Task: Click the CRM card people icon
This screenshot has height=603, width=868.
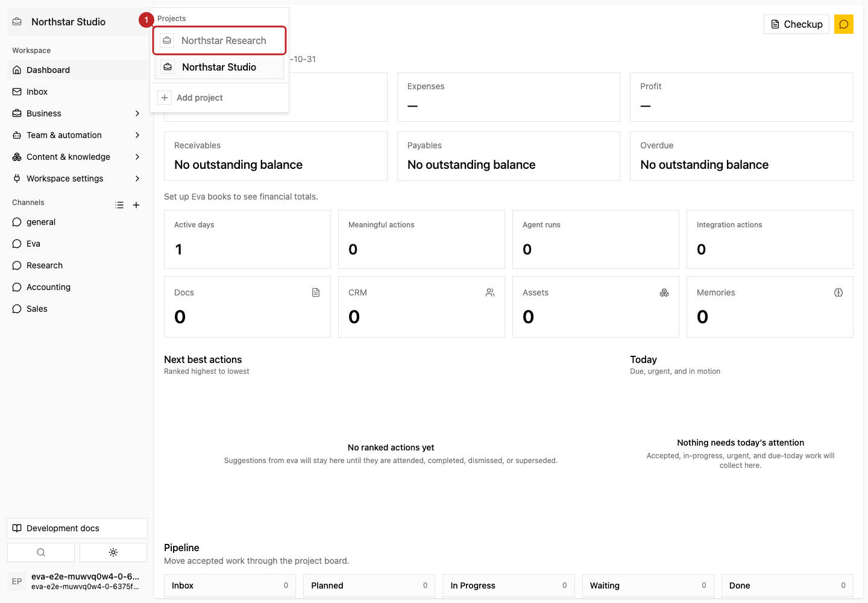Action: (x=490, y=292)
